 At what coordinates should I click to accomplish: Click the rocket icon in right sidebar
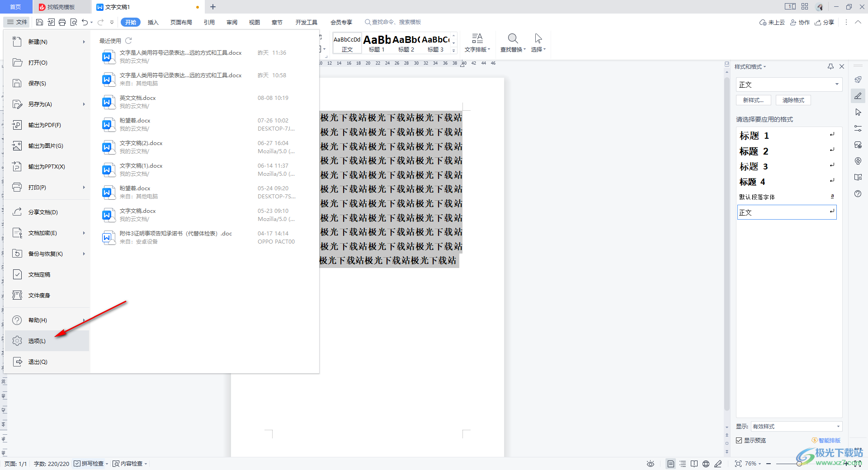tap(858, 80)
